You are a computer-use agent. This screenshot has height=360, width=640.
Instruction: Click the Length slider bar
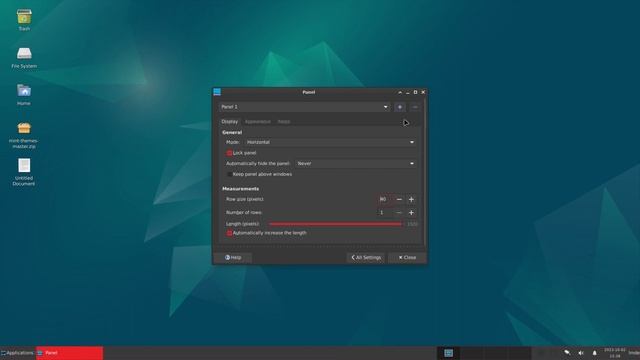336,224
